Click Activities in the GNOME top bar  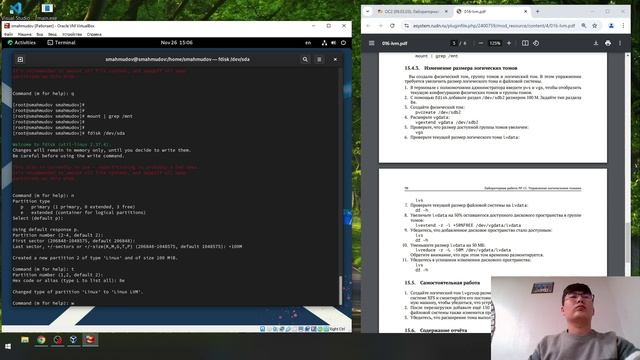(x=22, y=42)
